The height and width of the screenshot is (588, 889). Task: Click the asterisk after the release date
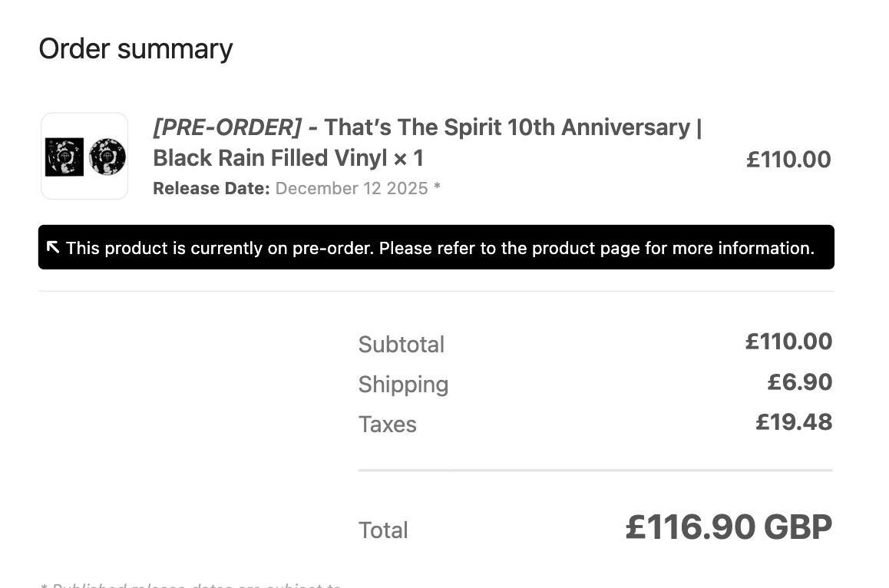click(x=437, y=187)
